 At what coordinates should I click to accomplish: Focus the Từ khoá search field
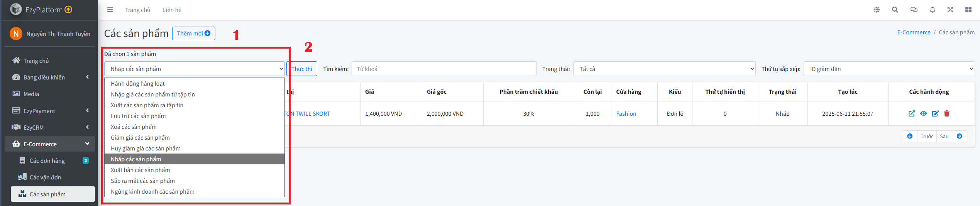[x=443, y=69]
